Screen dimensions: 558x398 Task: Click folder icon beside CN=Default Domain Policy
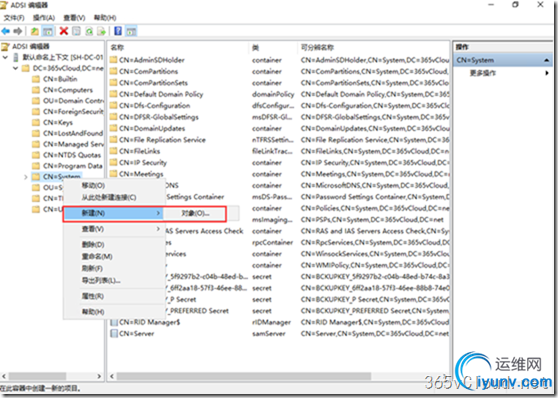(x=114, y=94)
